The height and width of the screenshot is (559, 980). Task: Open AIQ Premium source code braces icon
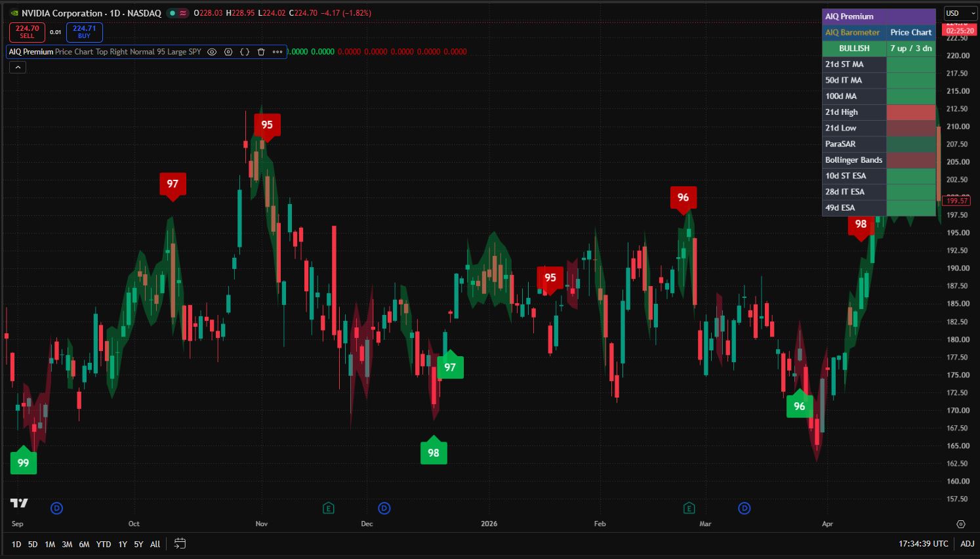point(245,52)
